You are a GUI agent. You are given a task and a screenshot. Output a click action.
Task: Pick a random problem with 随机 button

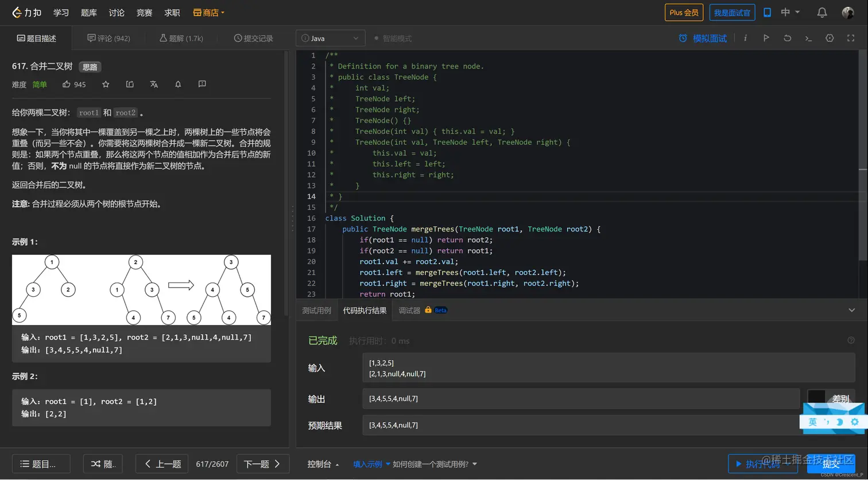103,464
